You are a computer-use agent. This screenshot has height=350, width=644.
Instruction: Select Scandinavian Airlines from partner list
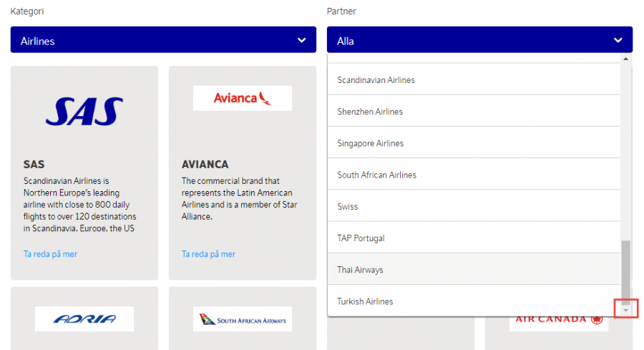click(376, 80)
